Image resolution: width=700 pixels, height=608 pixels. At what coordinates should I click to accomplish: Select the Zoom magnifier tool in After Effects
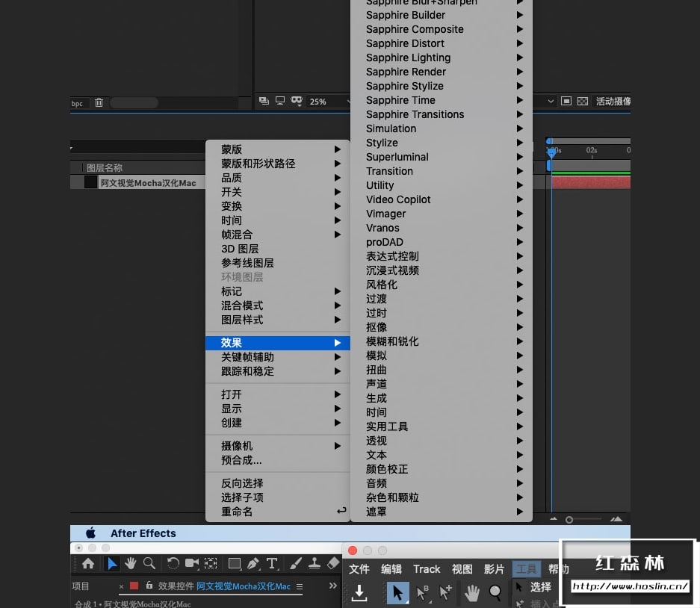[x=149, y=563]
